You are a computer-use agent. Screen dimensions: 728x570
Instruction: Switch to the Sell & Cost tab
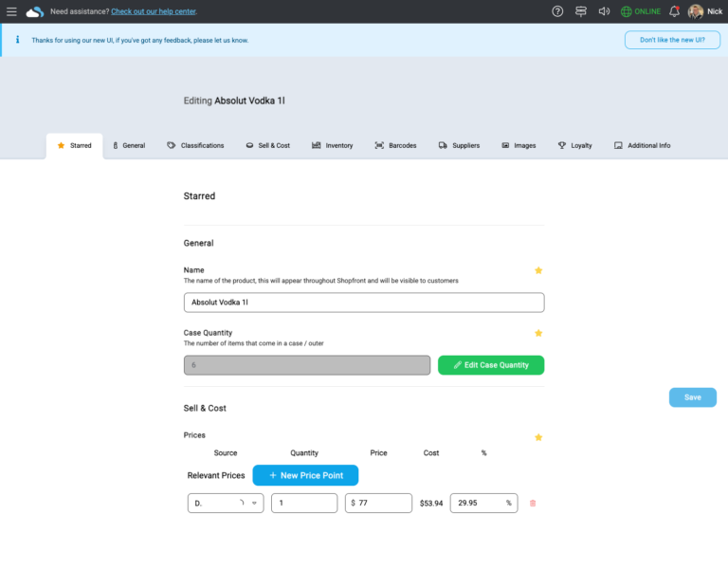tap(267, 146)
